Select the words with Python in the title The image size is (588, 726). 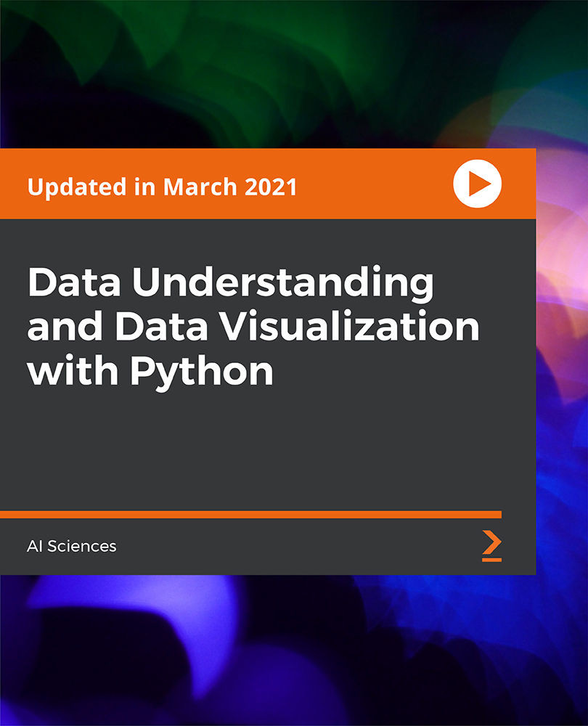tap(149, 370)
